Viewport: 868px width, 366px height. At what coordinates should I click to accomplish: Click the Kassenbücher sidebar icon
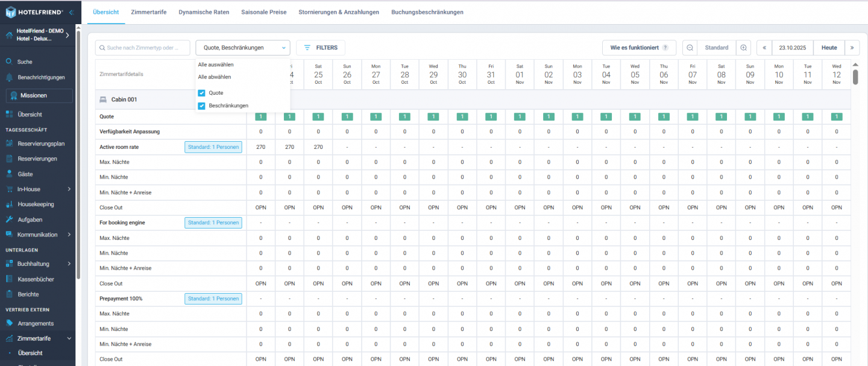(x=9, y=279)
